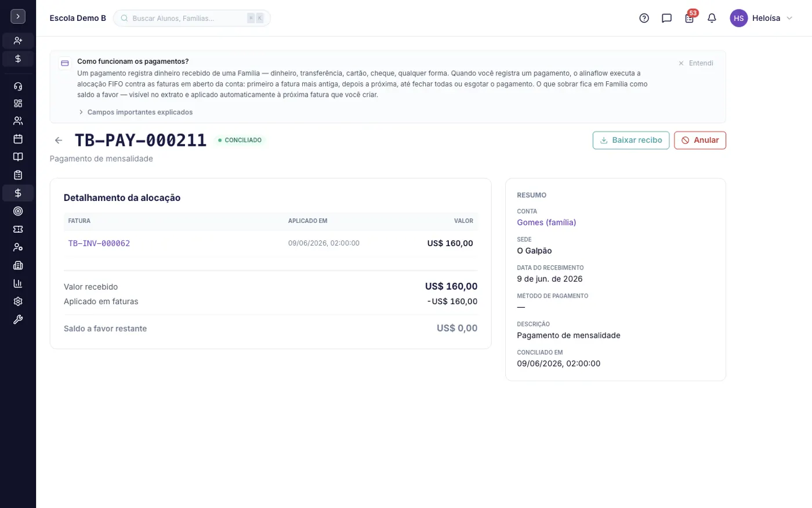Screen dimensions: 812x508
Task: Open the settings gear icon in sidebar
Action: pos(18,301)
